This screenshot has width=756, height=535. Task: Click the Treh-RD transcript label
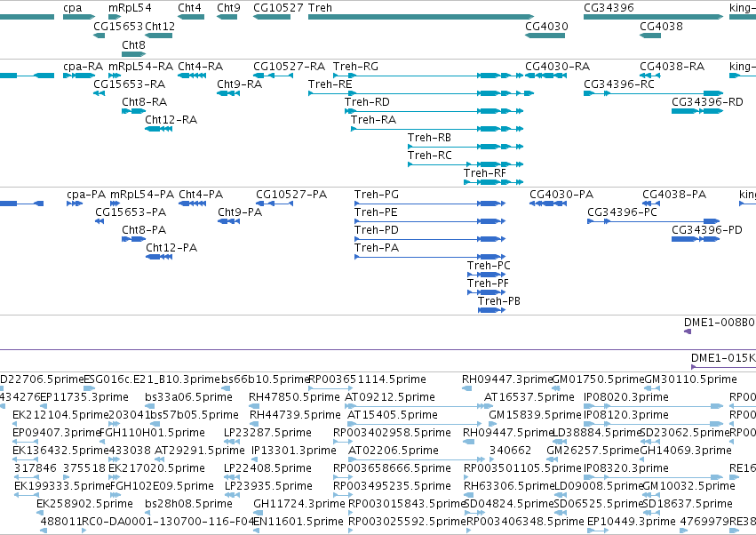(x=367, y=102)
